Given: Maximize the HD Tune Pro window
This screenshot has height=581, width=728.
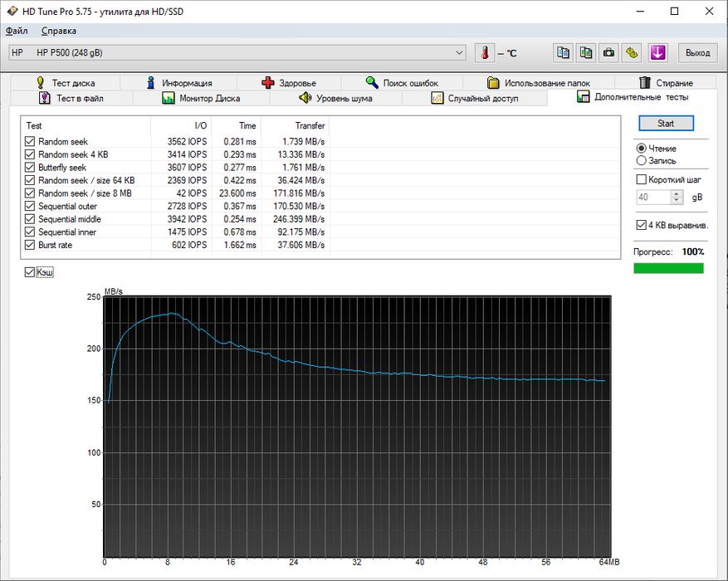Looking at the screenshot, I should (x=675, y=11).
